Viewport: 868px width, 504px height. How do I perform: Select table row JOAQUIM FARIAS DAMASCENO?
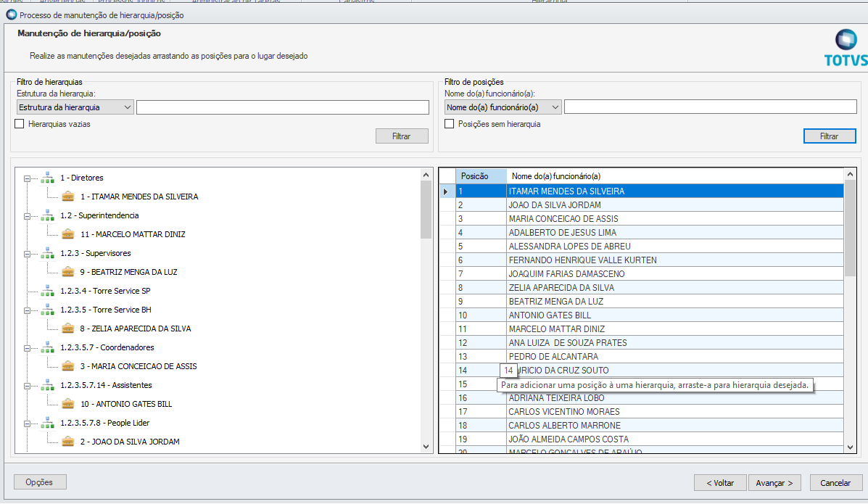(x=649, y=274)
